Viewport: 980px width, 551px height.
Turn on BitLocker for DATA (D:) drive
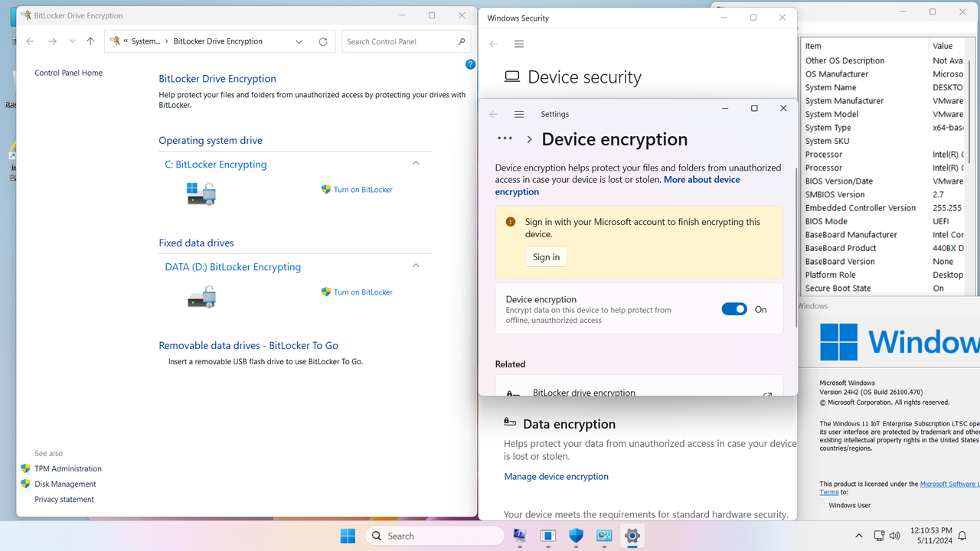point(363,292)
